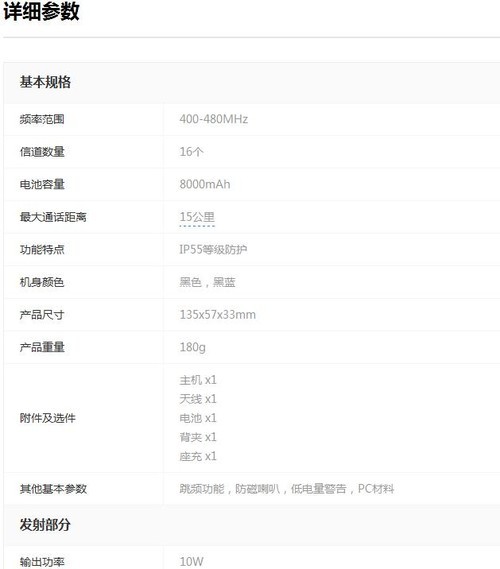Select the 天线 x1 accessory line
The height and width of the screenshot is (569, 500).
point(198,399)
